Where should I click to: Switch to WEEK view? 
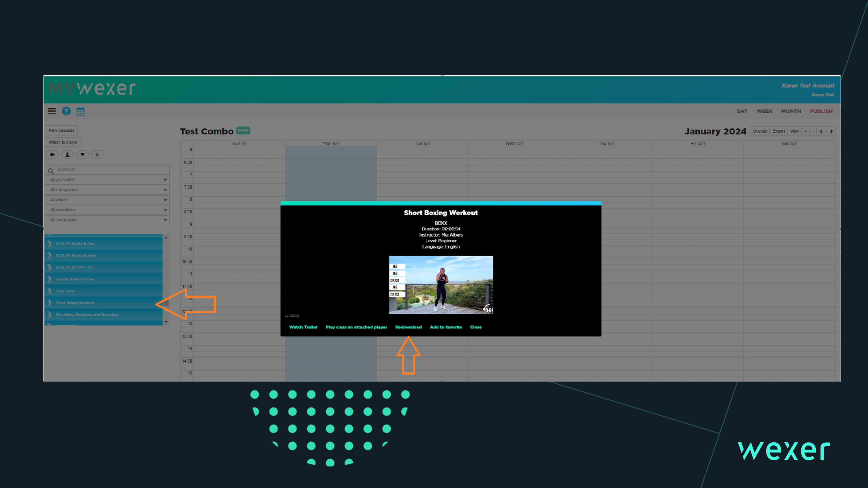click(765, 111)
